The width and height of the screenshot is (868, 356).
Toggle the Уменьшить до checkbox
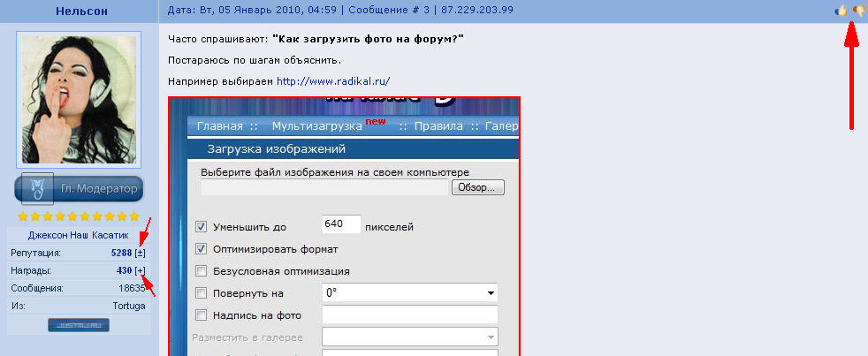pos(201,227)
